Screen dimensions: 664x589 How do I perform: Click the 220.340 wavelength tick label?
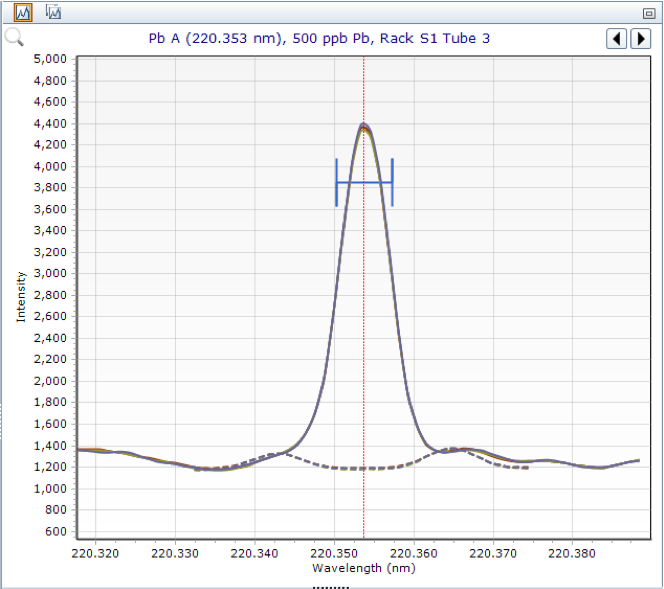coord(255,553)
